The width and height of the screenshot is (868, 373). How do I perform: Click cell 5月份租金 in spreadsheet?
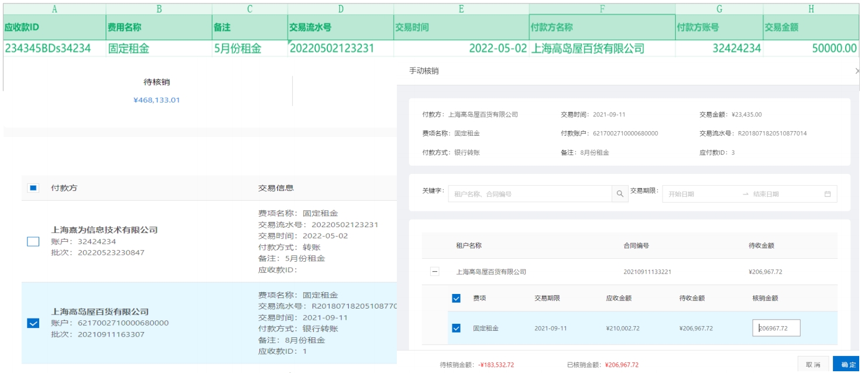pyautogui.click(x=249, y=49)
